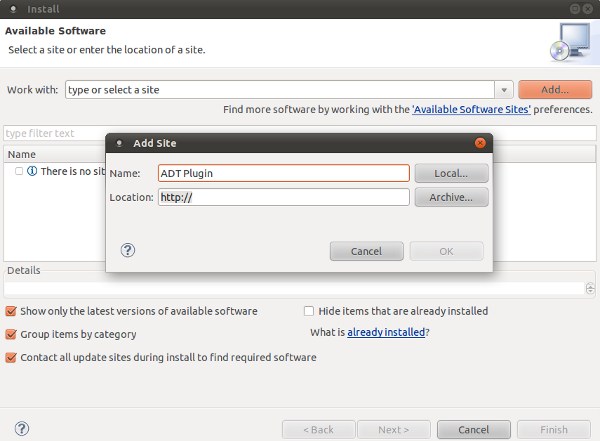Enable 'Hide items that are already installed'
Screen dimensions: 600x441
(309, 311)
